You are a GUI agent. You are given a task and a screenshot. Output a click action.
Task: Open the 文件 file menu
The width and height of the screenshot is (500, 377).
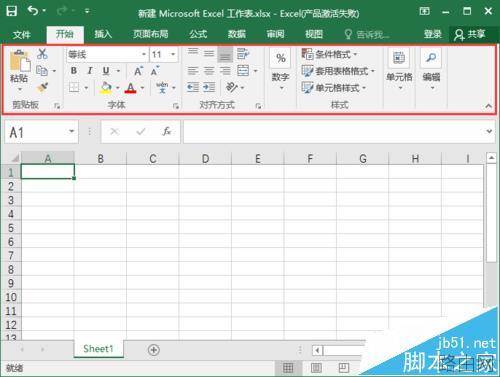pyautogui.click(x=22, y=34)
